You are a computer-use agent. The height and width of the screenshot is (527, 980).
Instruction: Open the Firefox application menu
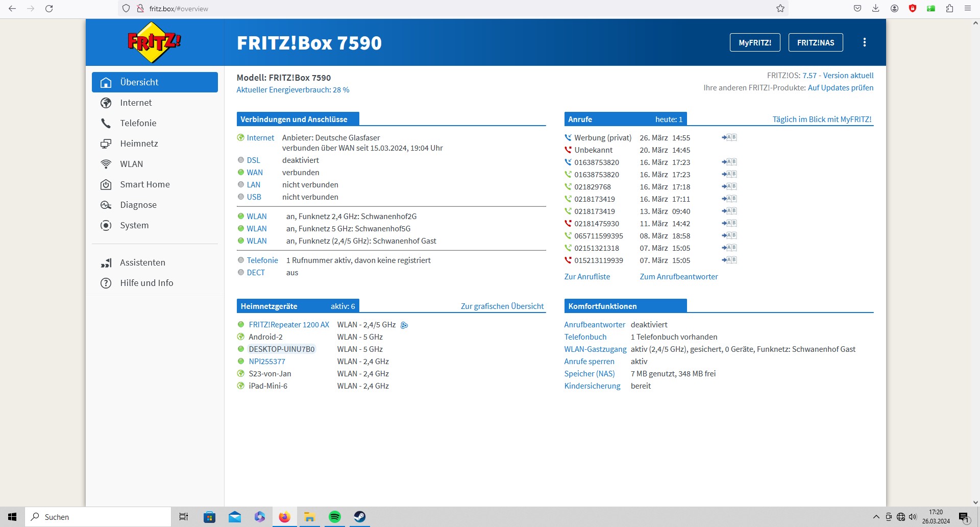[967, 9]
